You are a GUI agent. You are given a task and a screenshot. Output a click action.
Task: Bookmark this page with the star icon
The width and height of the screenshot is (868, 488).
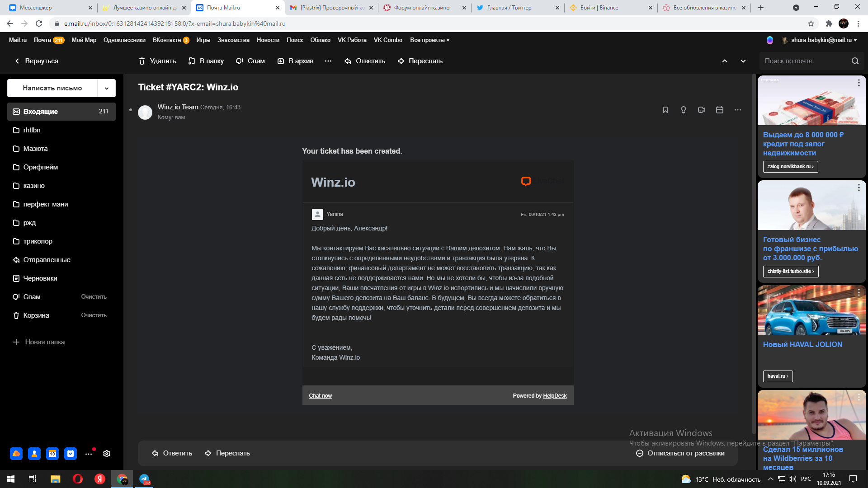(x=811, y=23)
